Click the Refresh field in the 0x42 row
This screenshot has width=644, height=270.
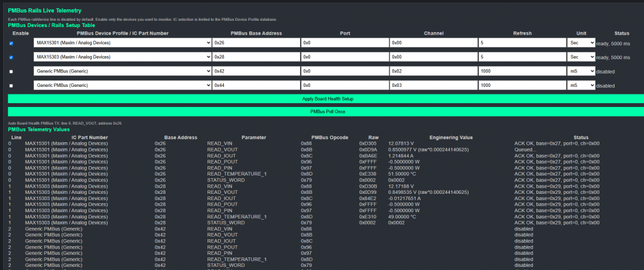click(x=523, y=71)
